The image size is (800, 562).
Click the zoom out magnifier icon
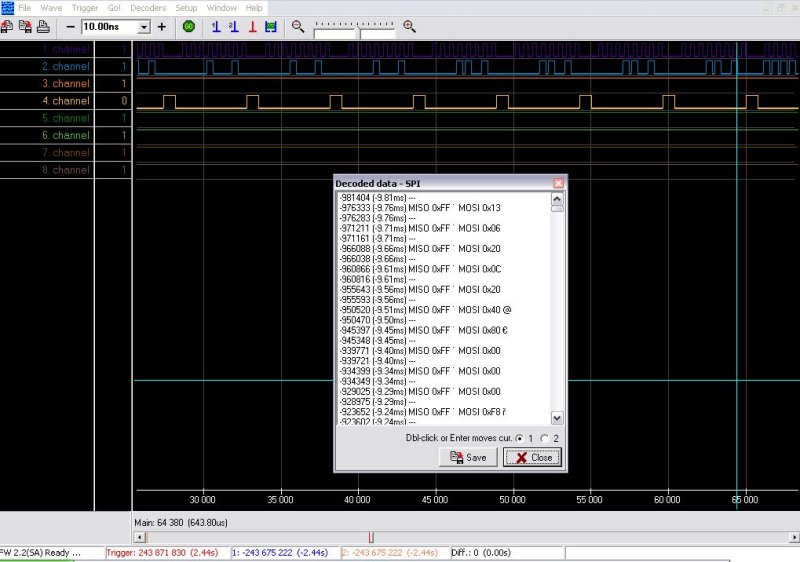tap(298, 26)
